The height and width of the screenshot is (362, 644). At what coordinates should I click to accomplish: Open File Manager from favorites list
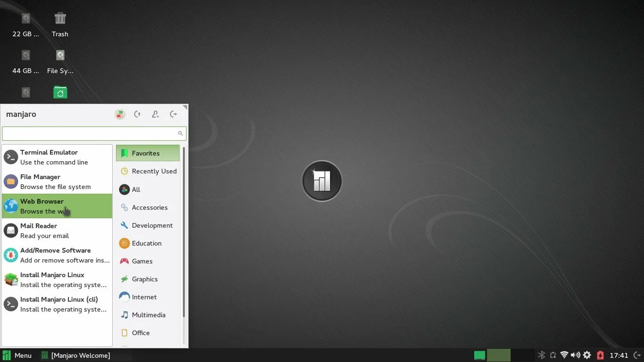click(57, 181)
